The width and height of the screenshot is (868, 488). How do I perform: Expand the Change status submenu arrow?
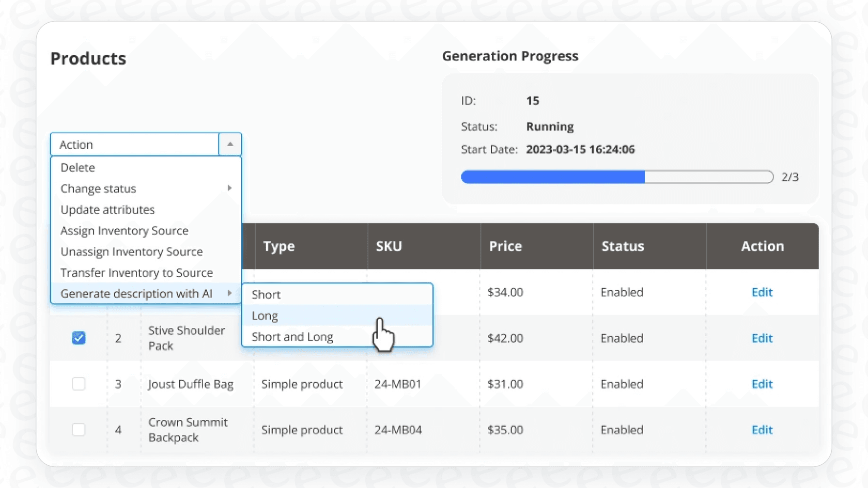[229, 188]
